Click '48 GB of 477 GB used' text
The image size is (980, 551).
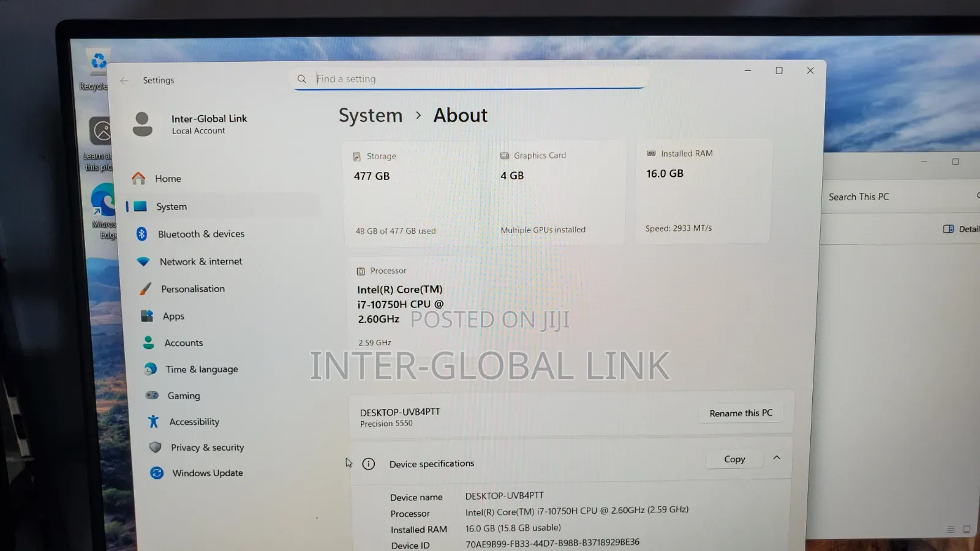coord(396,231)
